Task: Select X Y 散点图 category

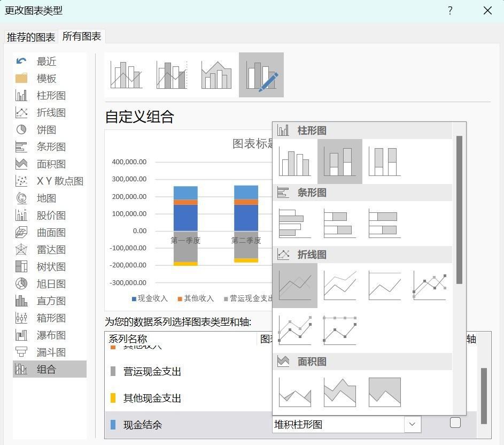Action: 50,181
